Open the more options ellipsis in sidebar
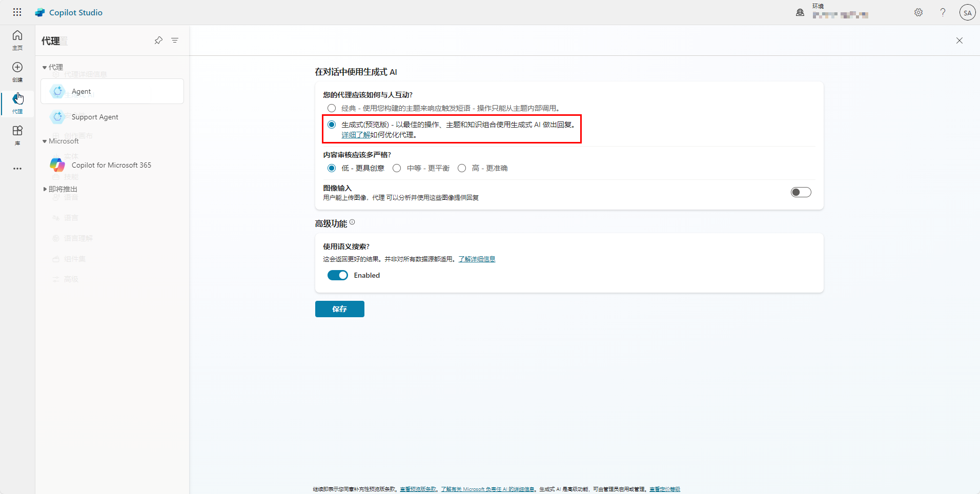Image resolution: width=980 pixels, height=494 pixels. coord(17,168)
